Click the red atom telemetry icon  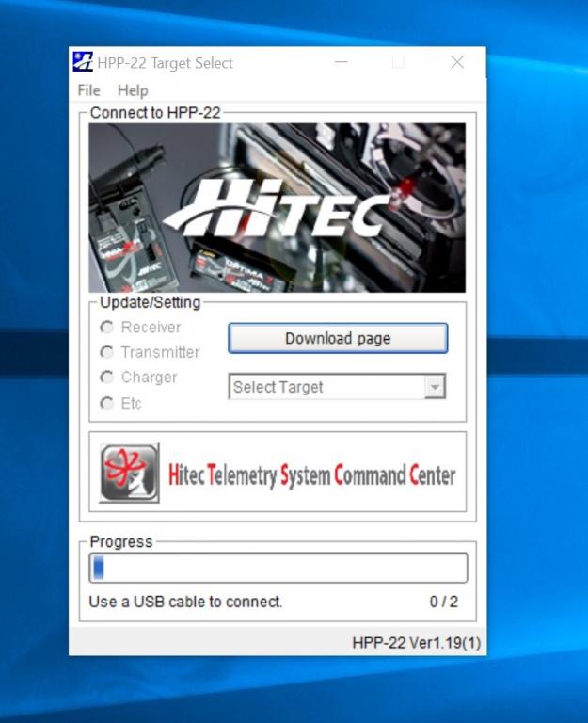[129, 473]
